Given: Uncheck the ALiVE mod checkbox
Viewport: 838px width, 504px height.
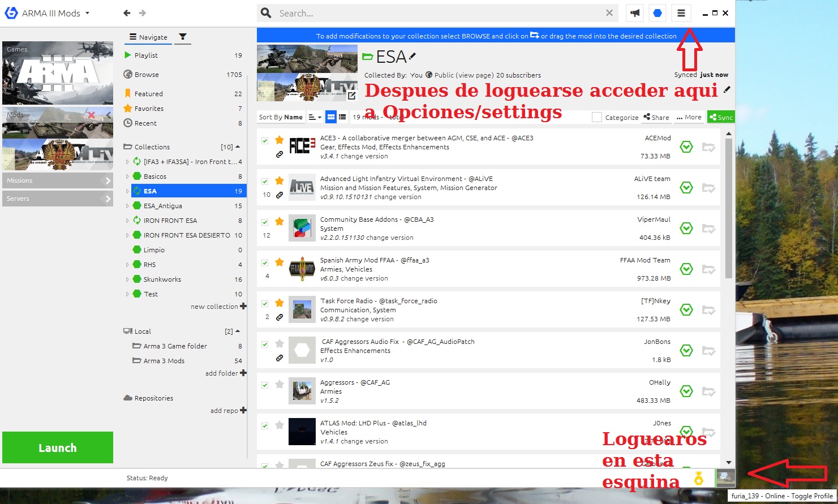Looking at the screenshot, I should (x=265, y=181).
